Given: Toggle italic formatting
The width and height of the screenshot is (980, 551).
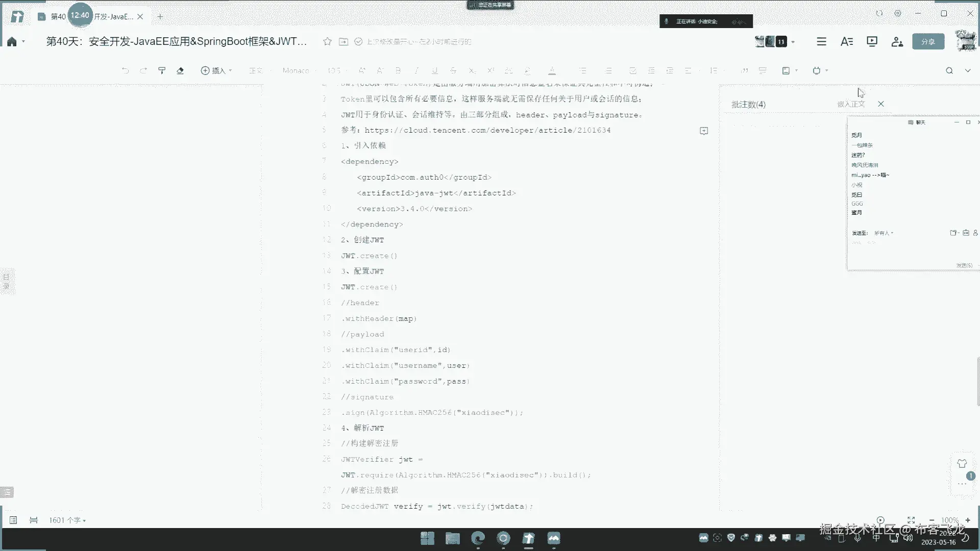Looking at the screenshot, I should [x=416, y=70].
